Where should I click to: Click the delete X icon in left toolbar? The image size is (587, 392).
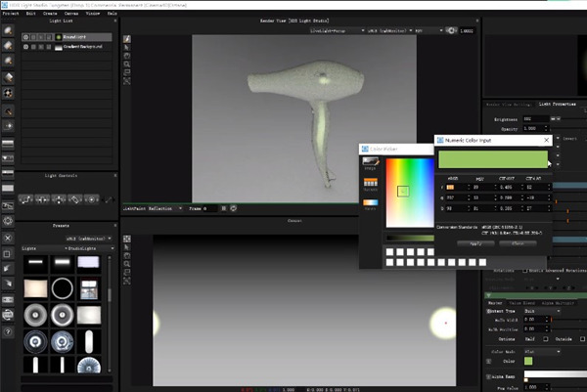point(8,238)
